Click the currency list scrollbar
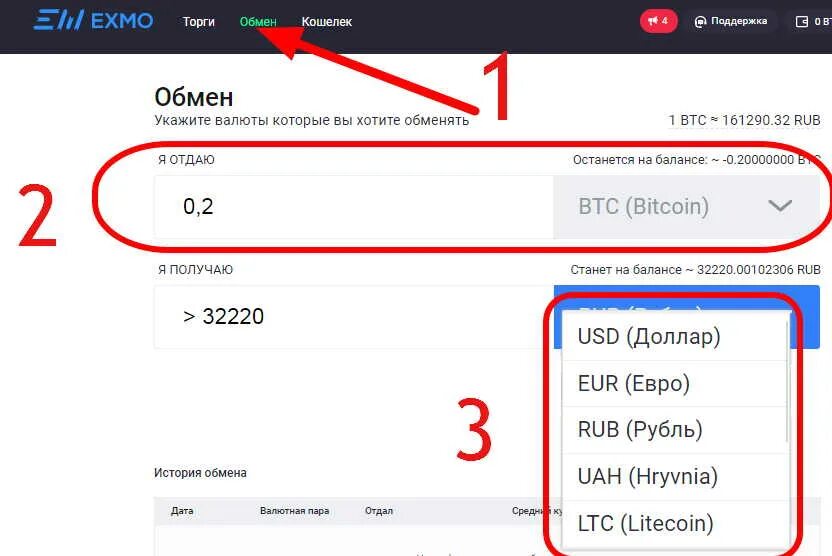The height and width of the screenshot is (556, 832). (787, 379)
